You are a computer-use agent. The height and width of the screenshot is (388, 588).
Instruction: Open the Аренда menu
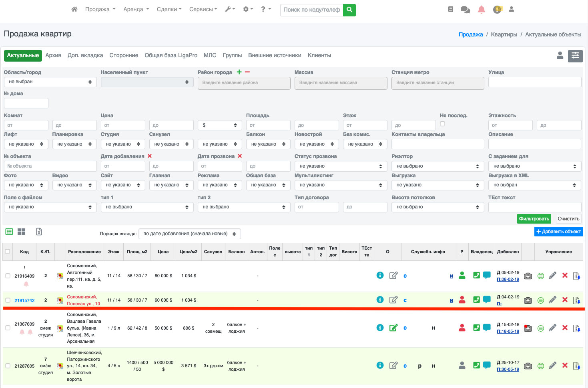(x=136, y=9)
